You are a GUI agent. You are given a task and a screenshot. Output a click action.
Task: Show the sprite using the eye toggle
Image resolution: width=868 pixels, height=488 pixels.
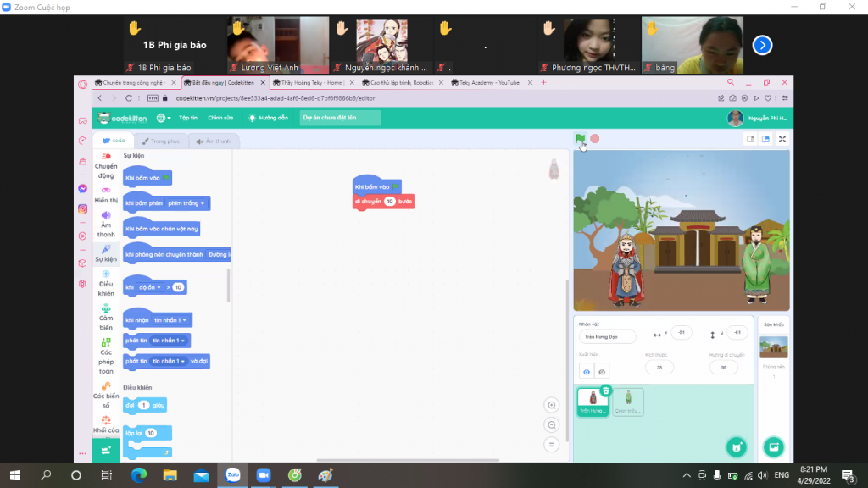tap(587, 371)
